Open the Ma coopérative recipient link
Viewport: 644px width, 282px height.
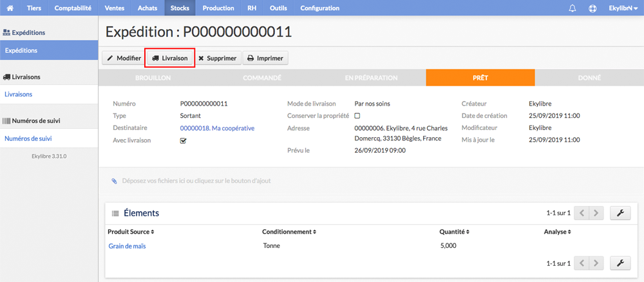(217, 128)
